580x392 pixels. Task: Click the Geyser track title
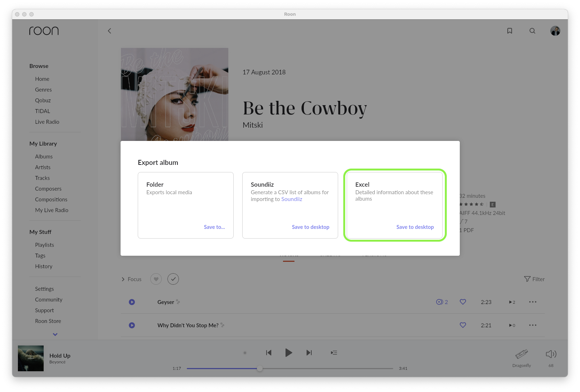coord(166,302)
